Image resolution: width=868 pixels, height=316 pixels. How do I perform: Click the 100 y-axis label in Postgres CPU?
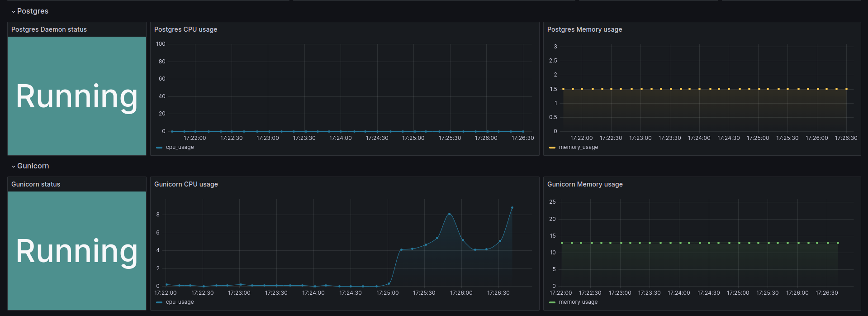(161, 44)
